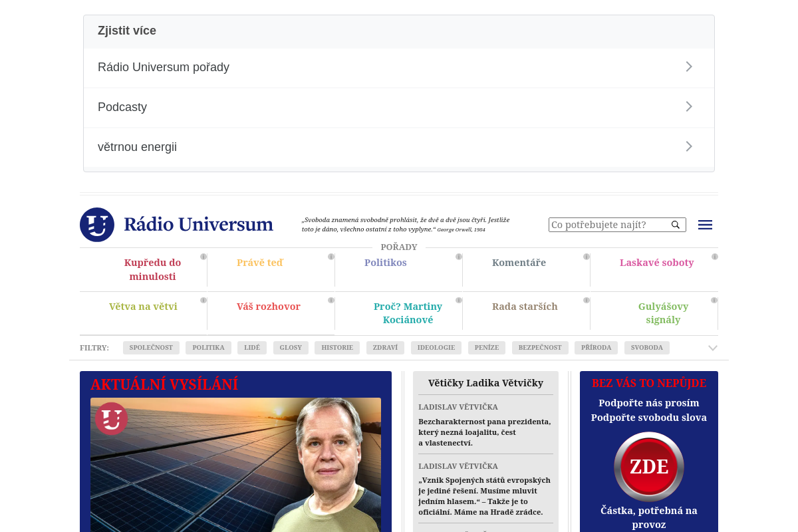The image size is (798, 532).
Task: Click the Větičky Ladika Větvičky heading
Action: [485, 383]
